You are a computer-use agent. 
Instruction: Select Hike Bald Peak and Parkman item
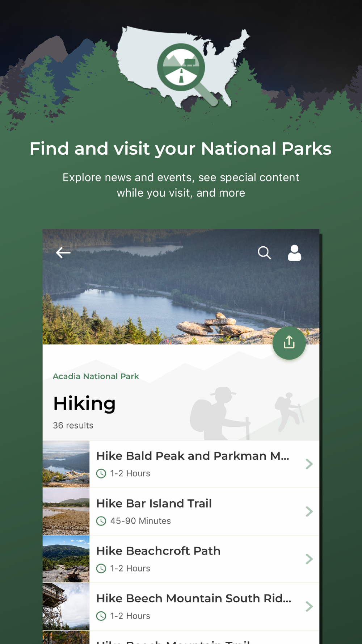pos(181,464)
